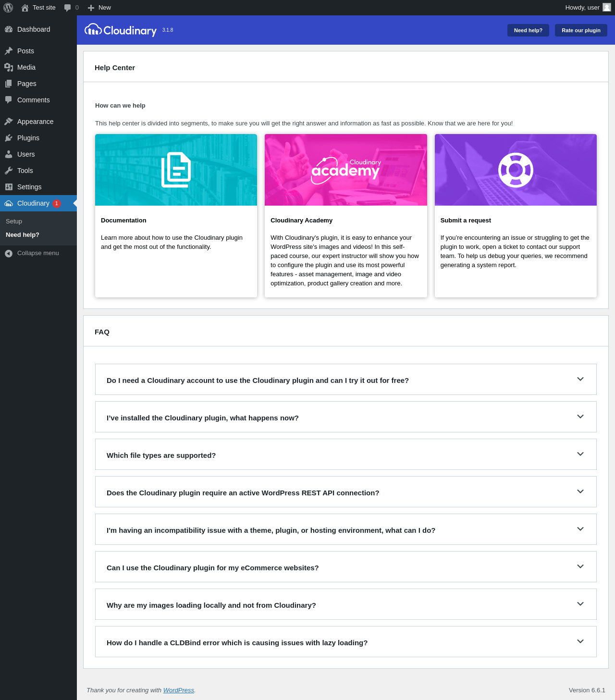Click the Settings sliders icon
The image size is (615, 700).
pos(9,187)
